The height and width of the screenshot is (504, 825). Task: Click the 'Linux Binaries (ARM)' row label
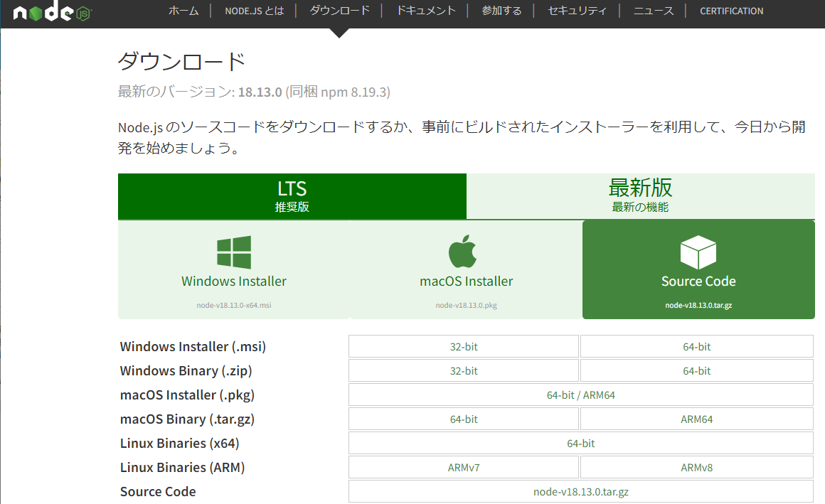[x=182, y=468]
